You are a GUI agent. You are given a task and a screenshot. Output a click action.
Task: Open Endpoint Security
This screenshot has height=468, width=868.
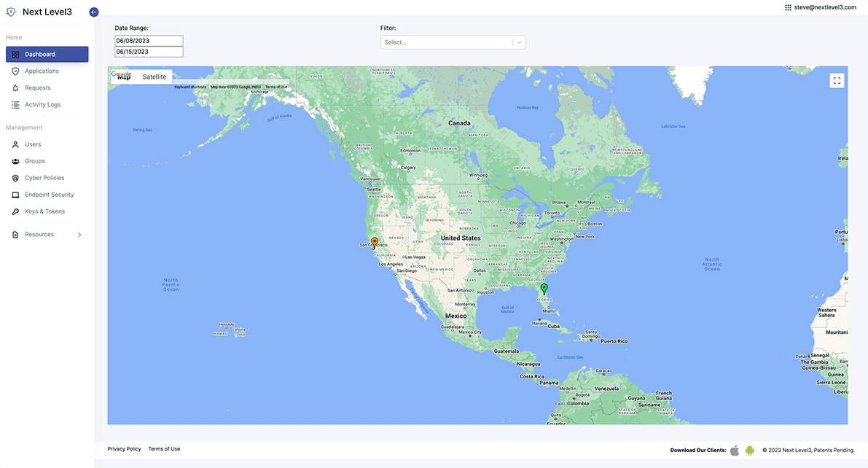pyautogui.click(x=50, y=195)
